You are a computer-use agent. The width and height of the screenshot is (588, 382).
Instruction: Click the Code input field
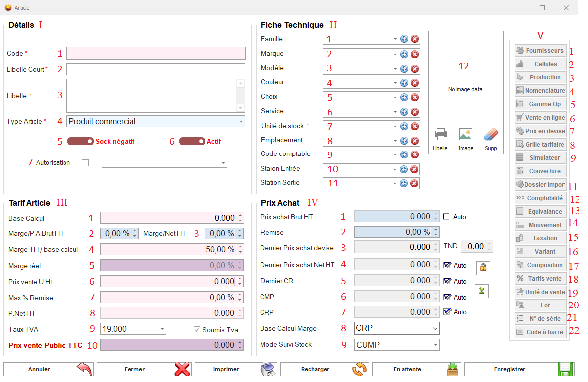(156, 53)
